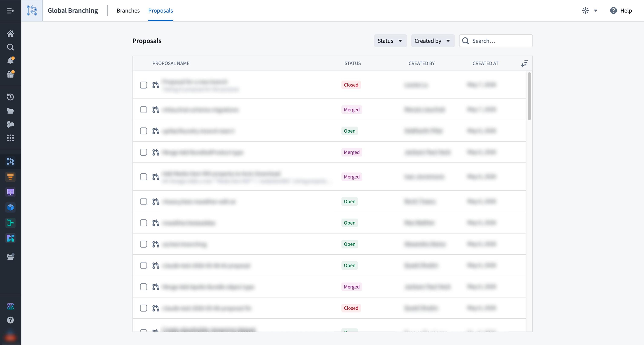
Task: Open the Status filter dropdown
Action: click(x=390, y=41)
